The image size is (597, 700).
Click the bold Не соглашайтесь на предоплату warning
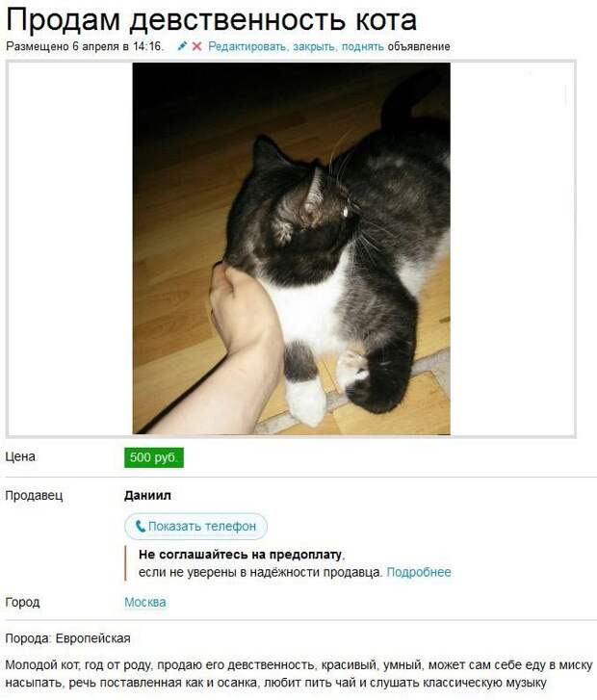click(240, 555)
